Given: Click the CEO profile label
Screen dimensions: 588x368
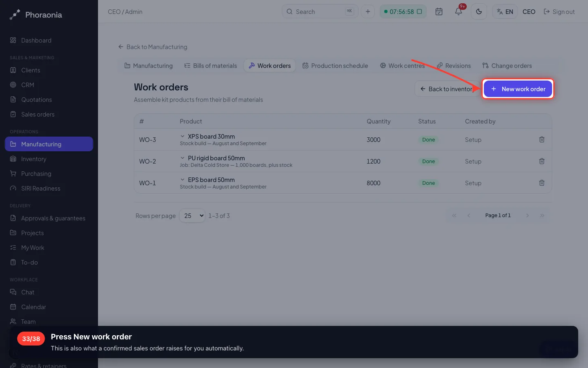Looking at the screenshot, I should pos(529,11).
